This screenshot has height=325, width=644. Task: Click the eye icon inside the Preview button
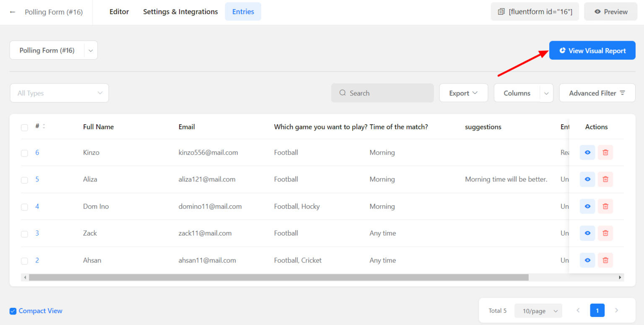click(x=597, y=11)
